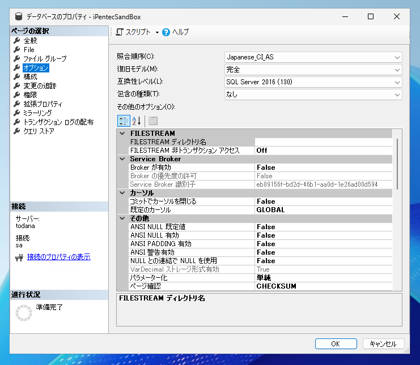Select the パラメーター化 row
The width and height of the screenshot is (420, 365).
pyautogui.click(x=260, y=278)
